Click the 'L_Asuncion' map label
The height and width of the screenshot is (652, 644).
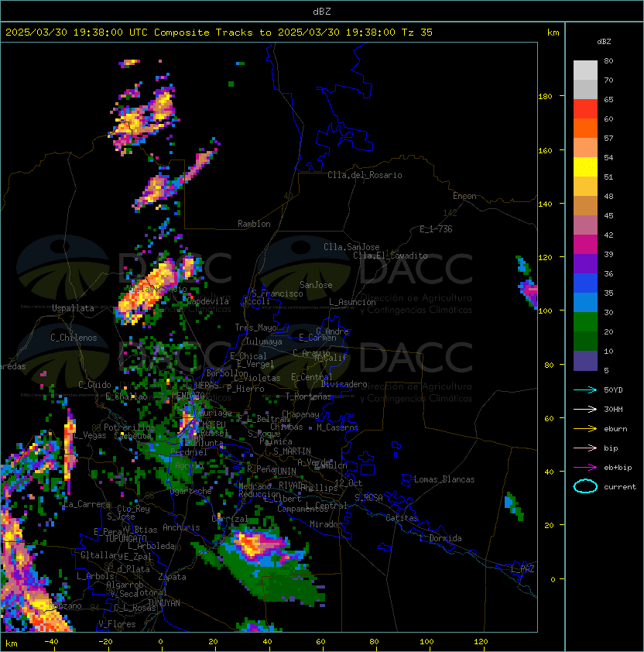352,302
